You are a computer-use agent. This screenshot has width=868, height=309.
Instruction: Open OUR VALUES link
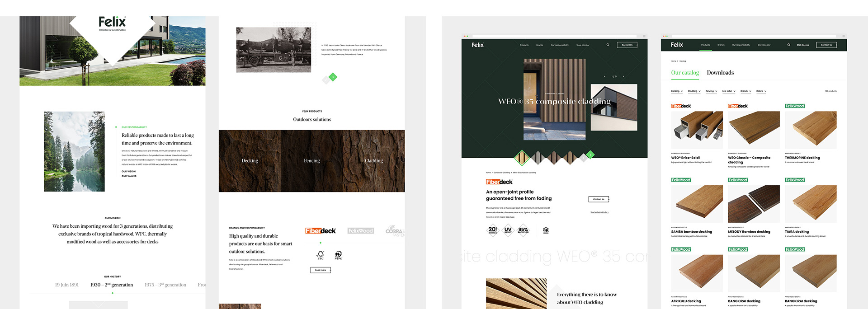tap(129, 176)
